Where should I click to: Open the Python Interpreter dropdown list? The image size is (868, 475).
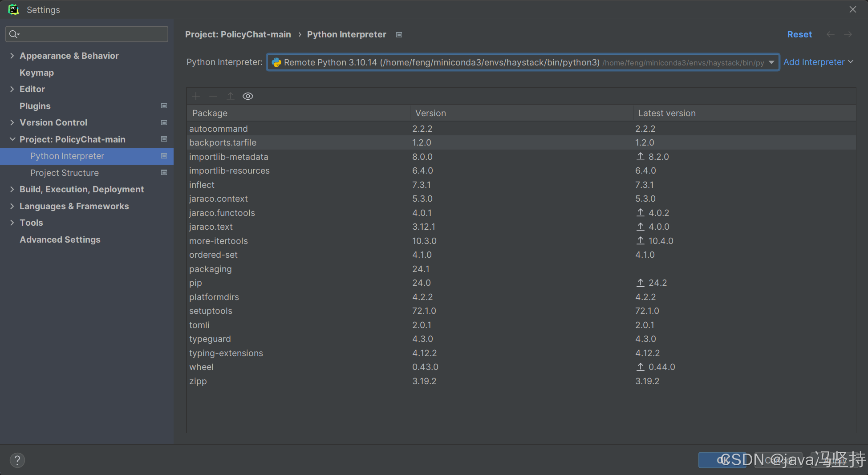click(x=771, y=62)
